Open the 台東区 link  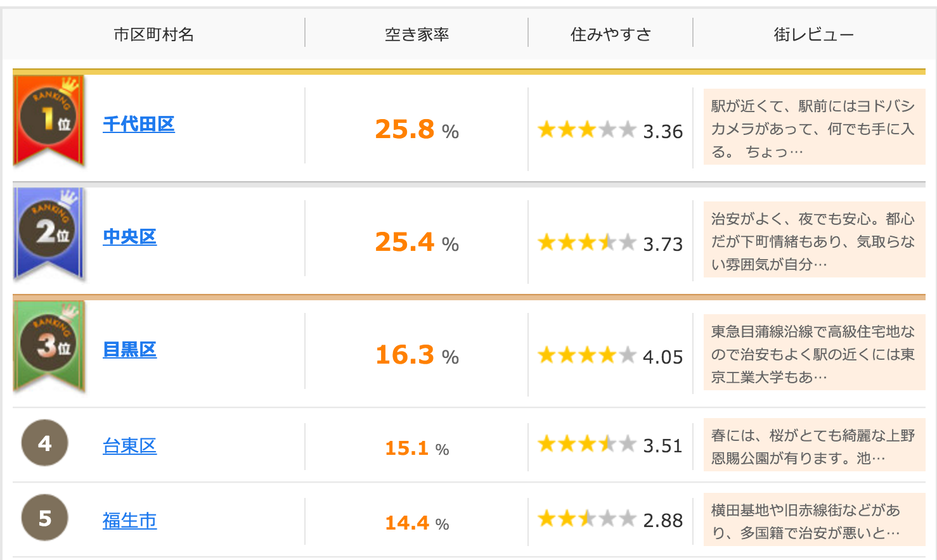(x=130, y=446)
